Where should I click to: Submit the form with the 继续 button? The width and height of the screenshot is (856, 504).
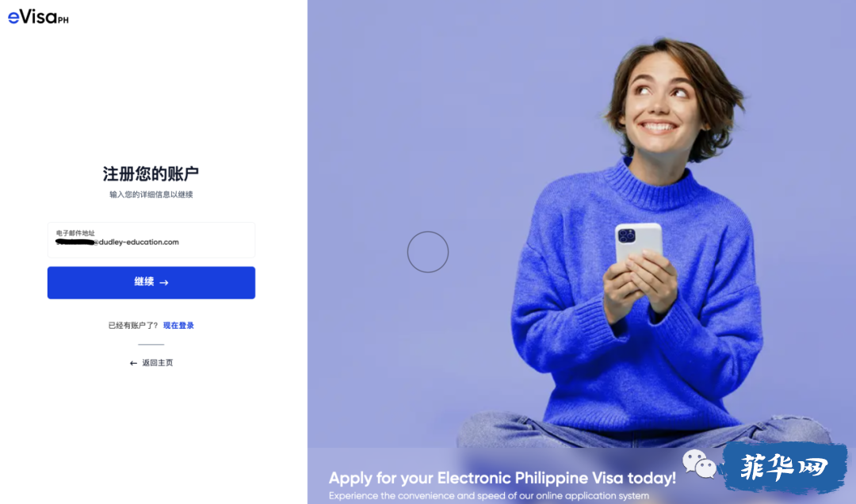point(151,282)
